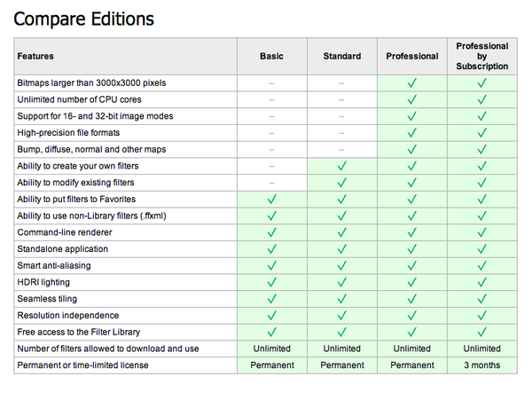Image resolution: width=532 pixels, height=400 pixels.
Task: Click Standard checkmark for Seamless tiling
Action: pos(342,299)
